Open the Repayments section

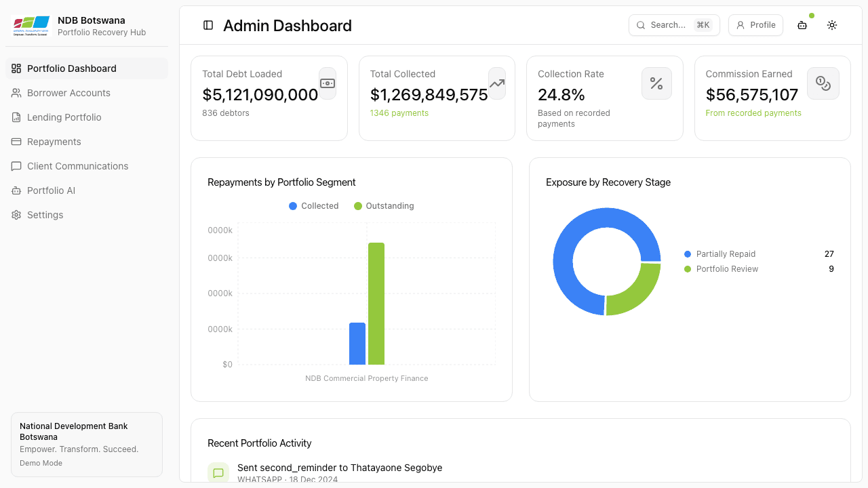tap(54, 142)
